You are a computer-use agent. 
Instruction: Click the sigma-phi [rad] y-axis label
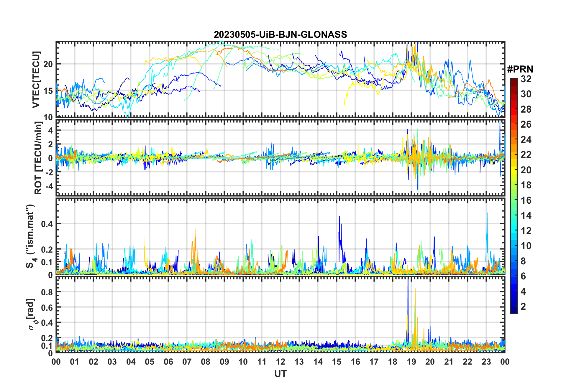(x=31, y=314)
